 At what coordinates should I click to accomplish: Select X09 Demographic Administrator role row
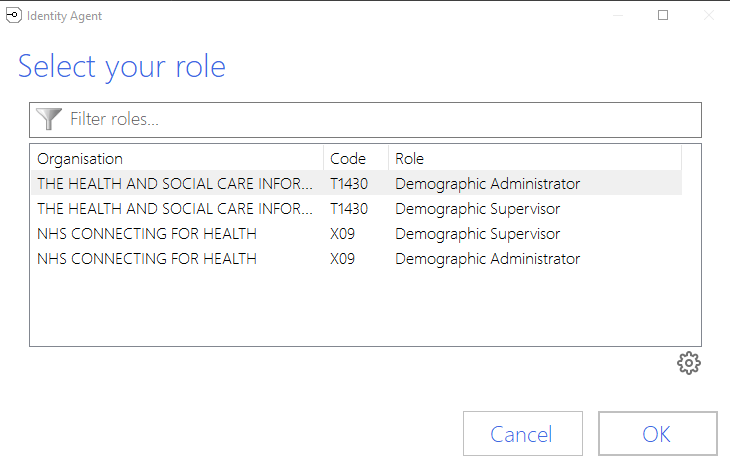click(x=357, y=258)
